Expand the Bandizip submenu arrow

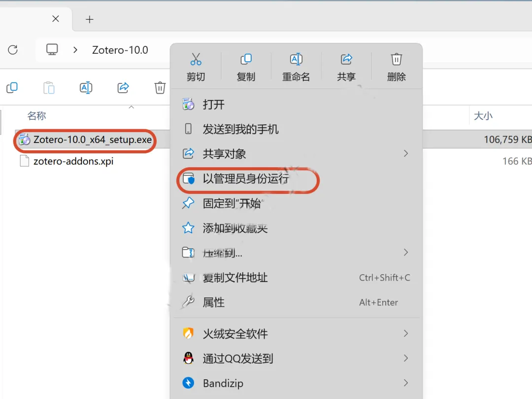pos(406,383)
